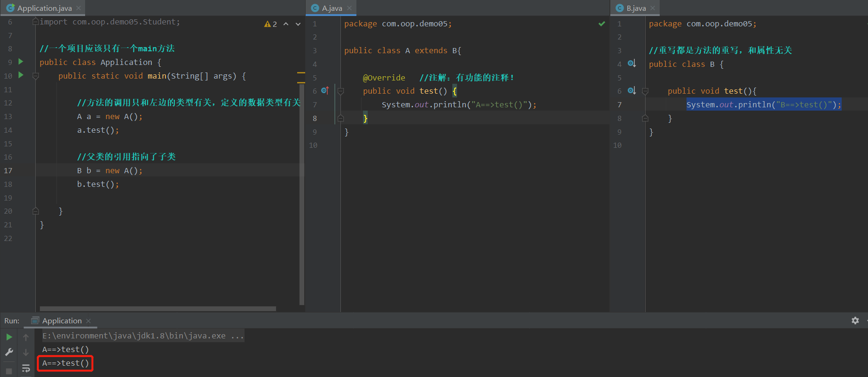Click 'public void test(){' in B.java
Image resolution: width=868 pixels, height=377 pixels.
point(712,91)
